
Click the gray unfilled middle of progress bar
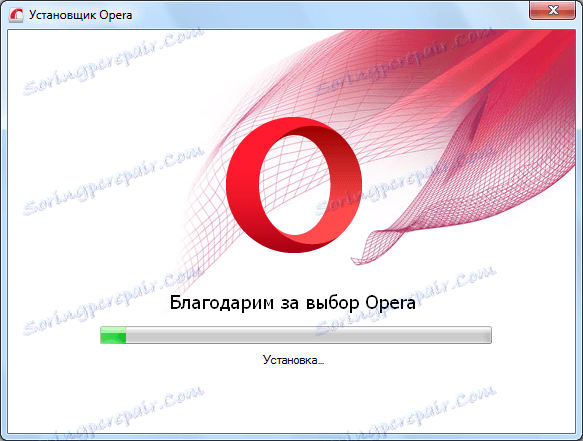point(309,335)
